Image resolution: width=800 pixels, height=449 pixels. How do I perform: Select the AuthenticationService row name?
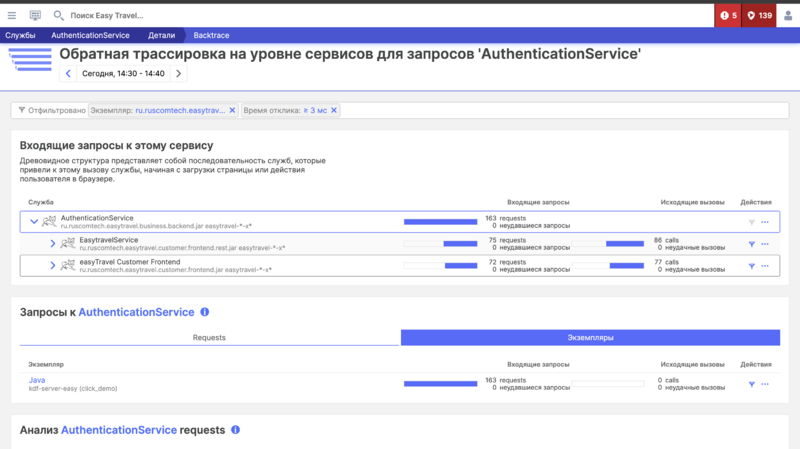point(97,218)
